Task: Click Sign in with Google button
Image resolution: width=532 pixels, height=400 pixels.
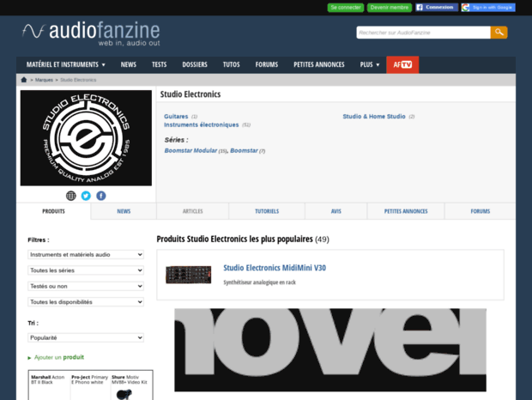Action: (x=488, y=8)
